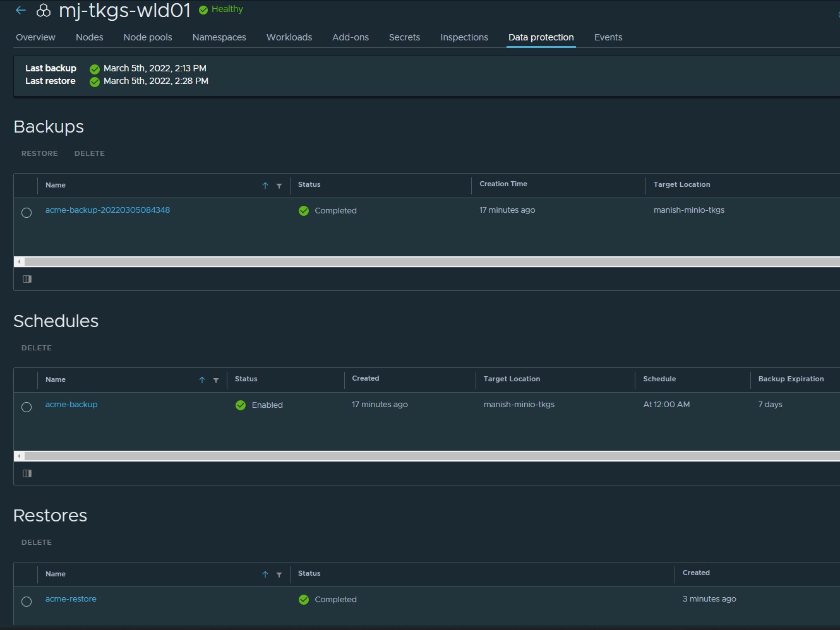Click sort arrow in Backups Name column
The height and width of the screenshot is (630, 840).
click(x=265, y=186)
